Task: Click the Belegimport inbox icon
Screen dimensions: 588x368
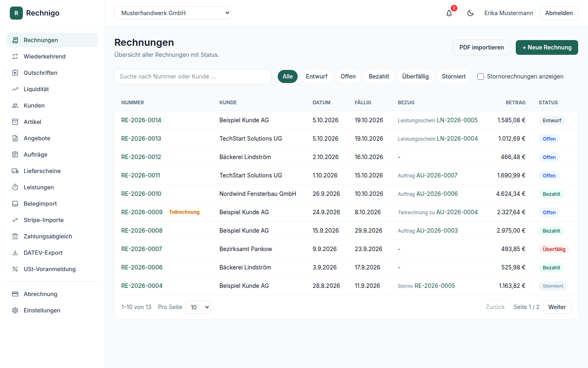Action: (x=15, y=204)
